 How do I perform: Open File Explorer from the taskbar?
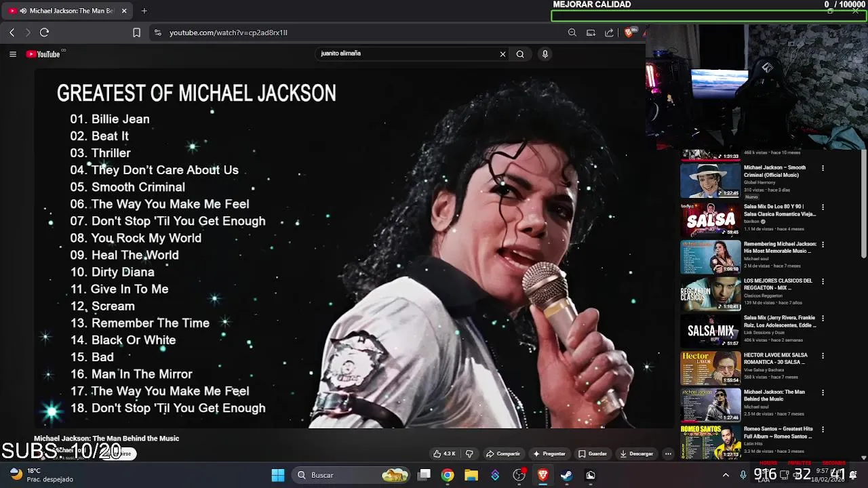(471, 475)
